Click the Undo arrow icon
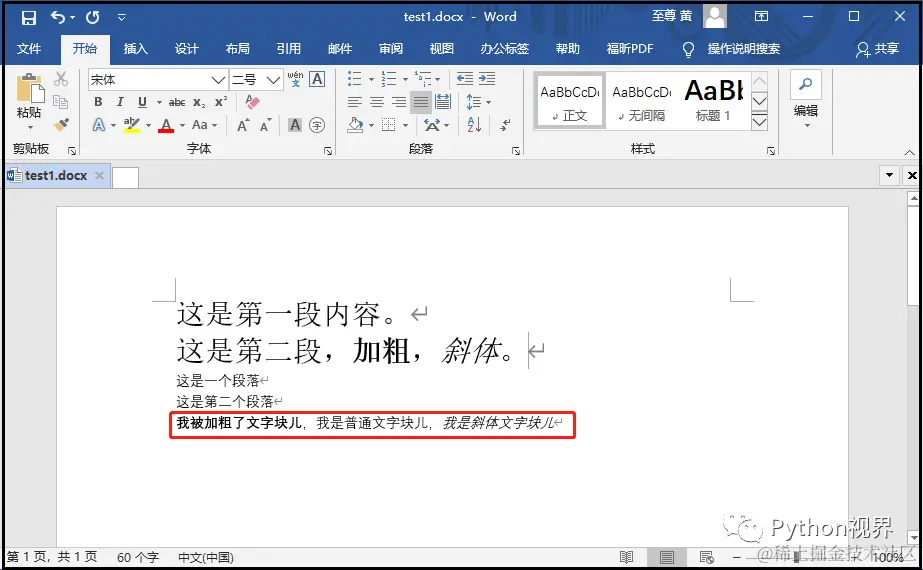 58,17
